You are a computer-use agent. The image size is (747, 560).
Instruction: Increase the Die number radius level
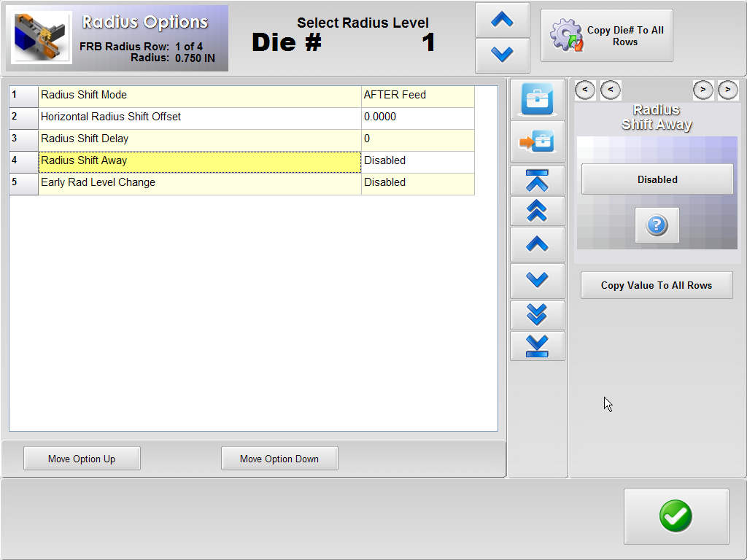click(x=502, y=20)
